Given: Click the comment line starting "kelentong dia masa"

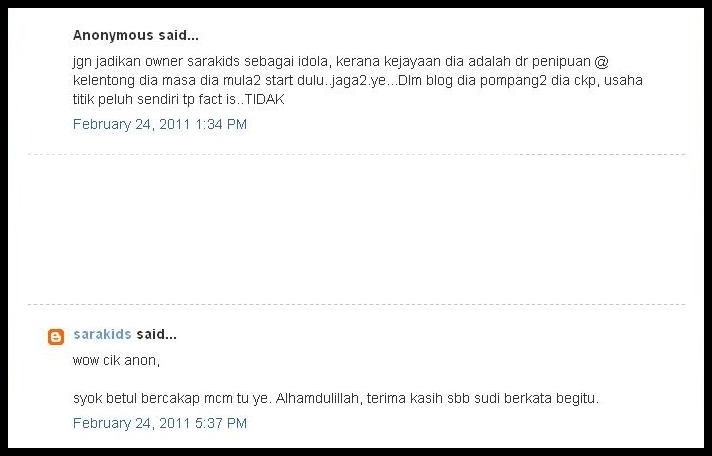Looking at the screenshot, I should [357, 80].
